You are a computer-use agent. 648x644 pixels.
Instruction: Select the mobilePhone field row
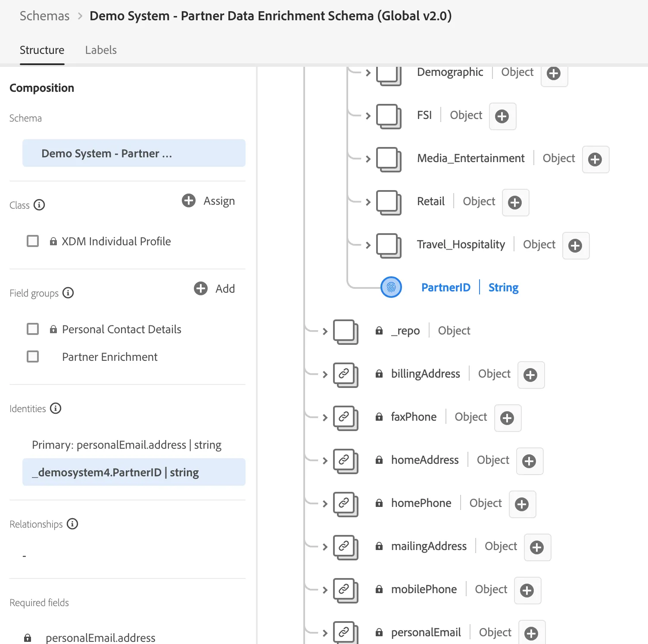pyautogui.click(x=449, y=589)
